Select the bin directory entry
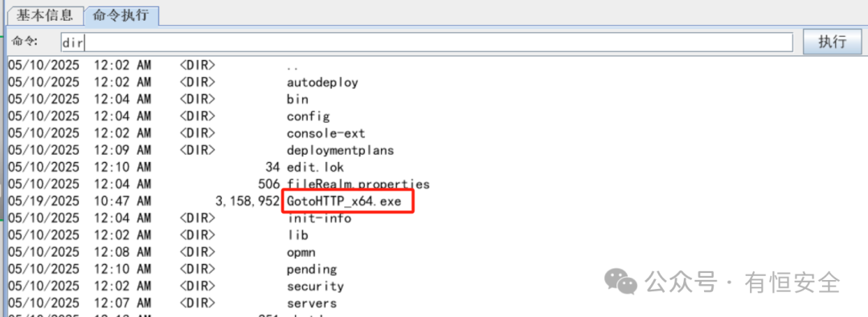 pos(297,100)
